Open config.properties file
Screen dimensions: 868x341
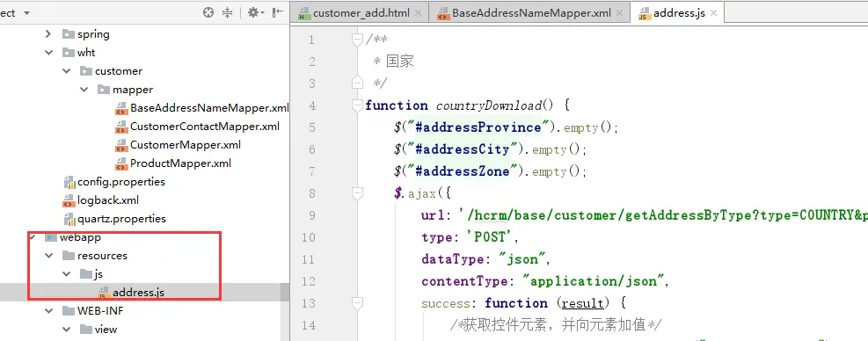[121, 182]
